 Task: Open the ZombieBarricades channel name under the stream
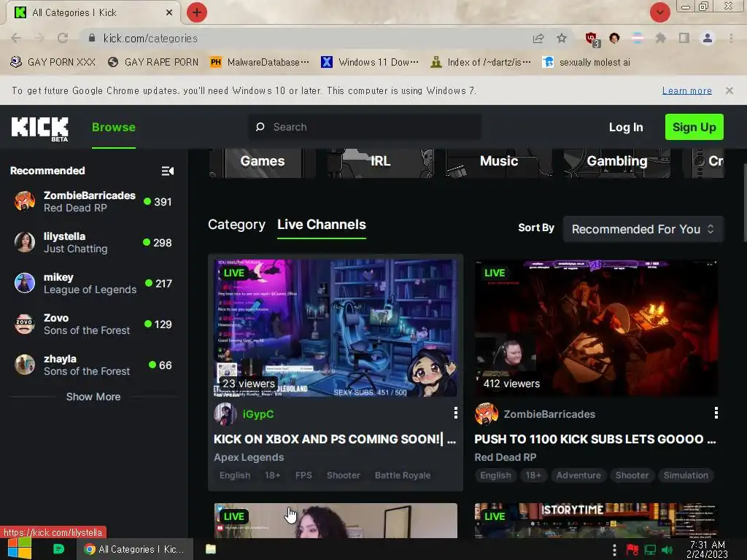(549, 414)
